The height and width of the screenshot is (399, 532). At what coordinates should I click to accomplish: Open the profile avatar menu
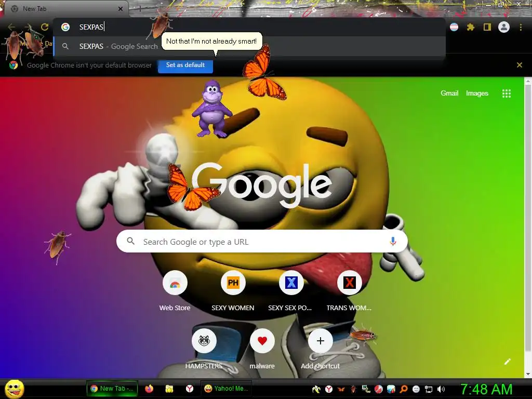click(x=504, y=27)
